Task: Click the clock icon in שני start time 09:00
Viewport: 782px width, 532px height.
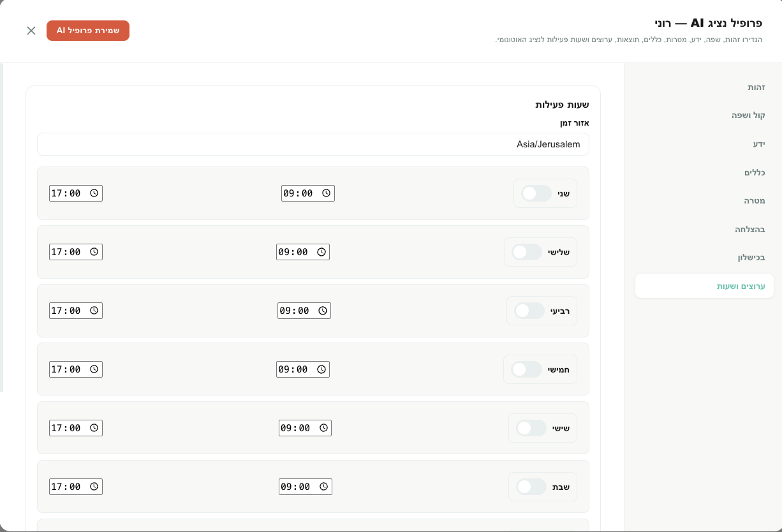Action: pos(326,193)
